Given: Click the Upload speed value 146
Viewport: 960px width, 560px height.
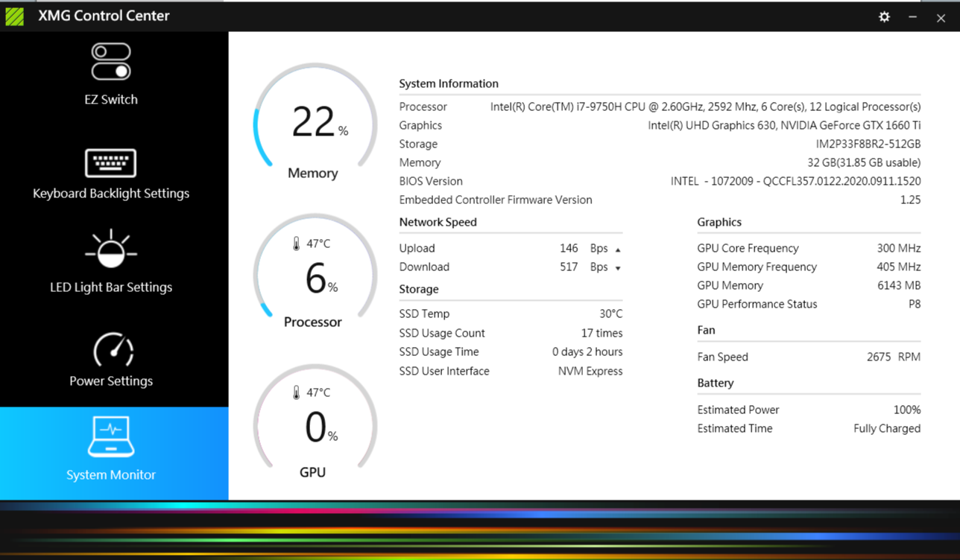Looking at the screenshot, I should click(569, 248).
